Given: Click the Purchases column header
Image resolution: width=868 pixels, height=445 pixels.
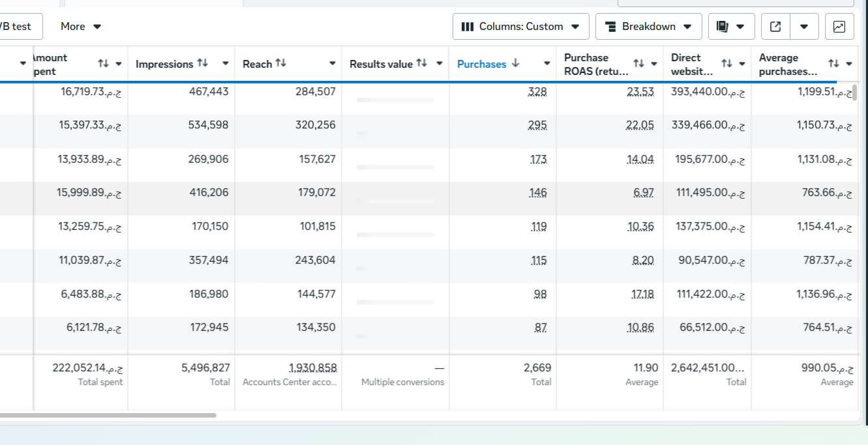Looking at the screenshot, I should (481, 64).
